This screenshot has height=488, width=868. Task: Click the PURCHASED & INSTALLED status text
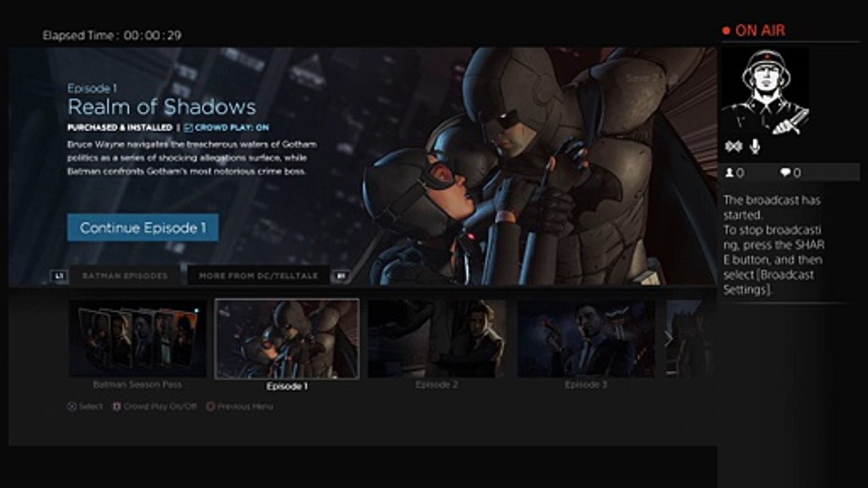tap(120, 127)
